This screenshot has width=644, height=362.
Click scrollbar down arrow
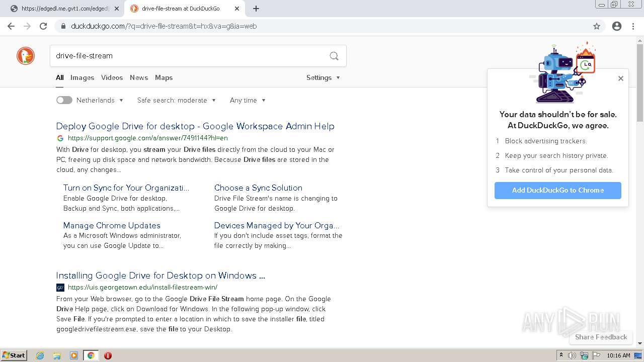[640, 343]
